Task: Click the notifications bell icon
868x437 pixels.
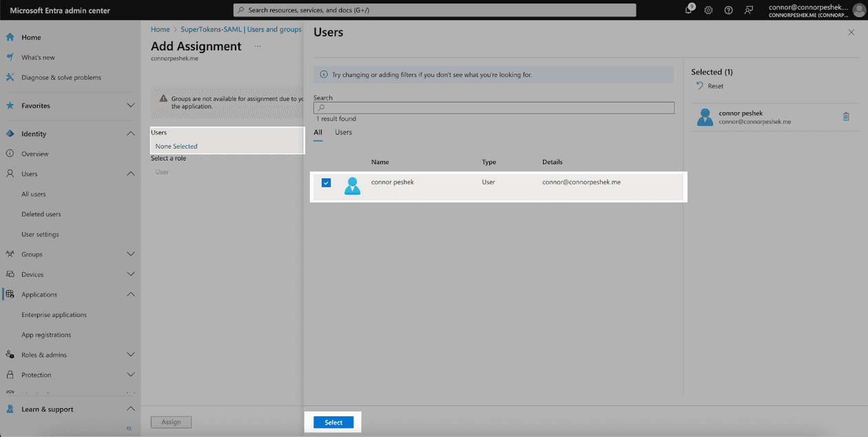Action: [689, 10]
